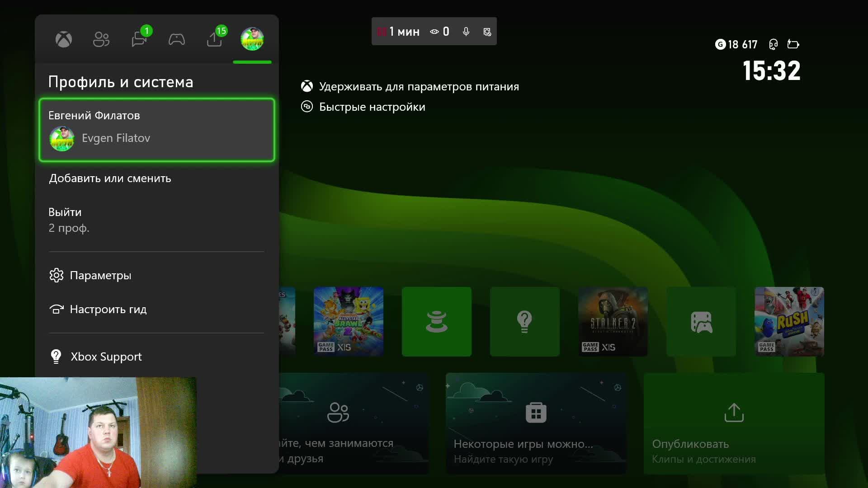Open the Rush Disney game tile

pos(789,321)
